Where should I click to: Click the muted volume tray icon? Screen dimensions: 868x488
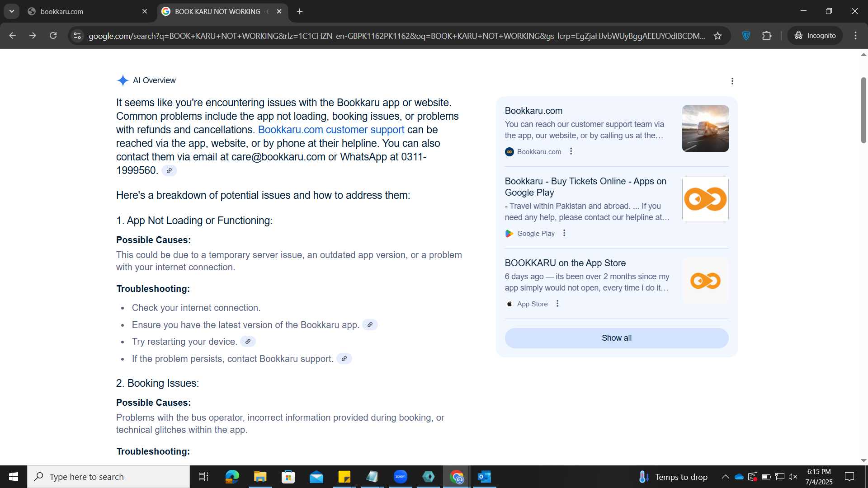[x=793, y=477]
